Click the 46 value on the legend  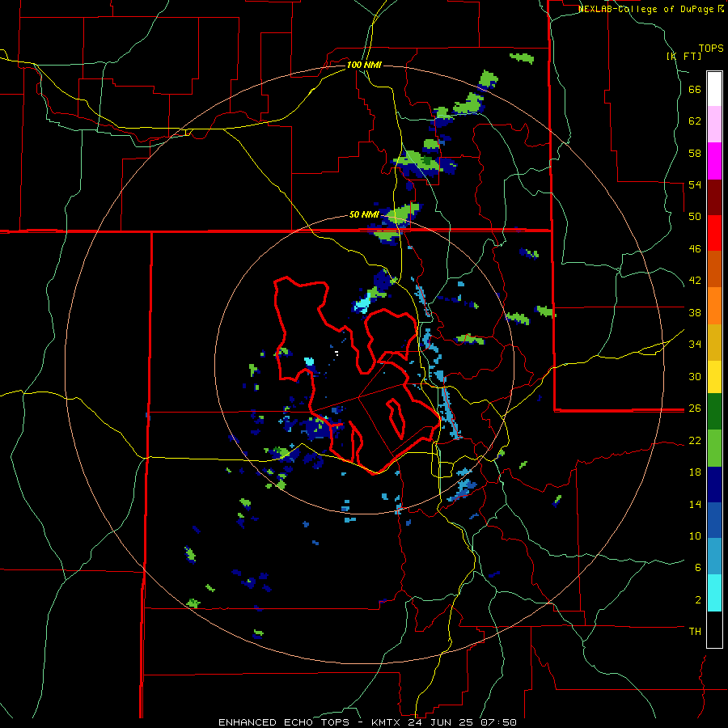[x=695, y=249]
